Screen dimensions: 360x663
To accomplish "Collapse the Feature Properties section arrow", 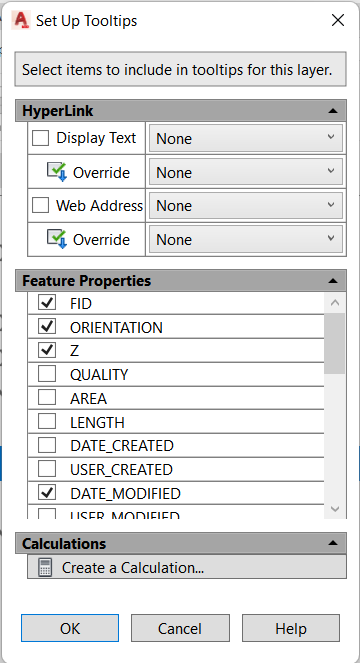I will [x=333, y=281].
